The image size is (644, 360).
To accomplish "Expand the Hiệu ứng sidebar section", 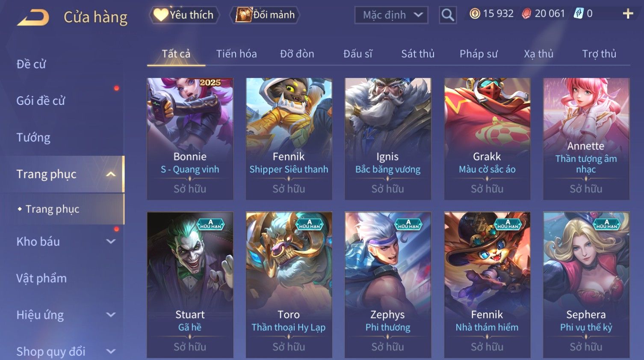I will 111,315.
